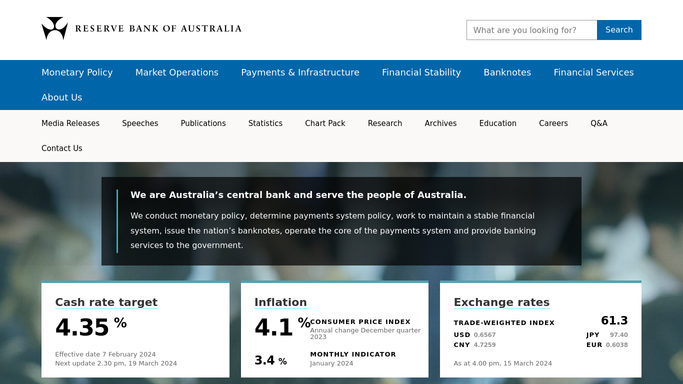Open the Market Operations menu
The image size is (683, 384).
pyautogui.click(x=177, y=72)
